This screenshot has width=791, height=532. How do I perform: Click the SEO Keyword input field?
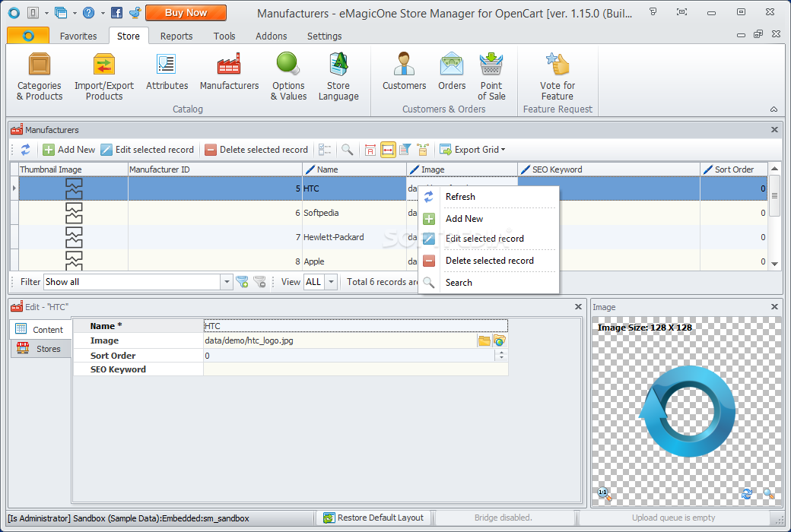click(356, 369)
